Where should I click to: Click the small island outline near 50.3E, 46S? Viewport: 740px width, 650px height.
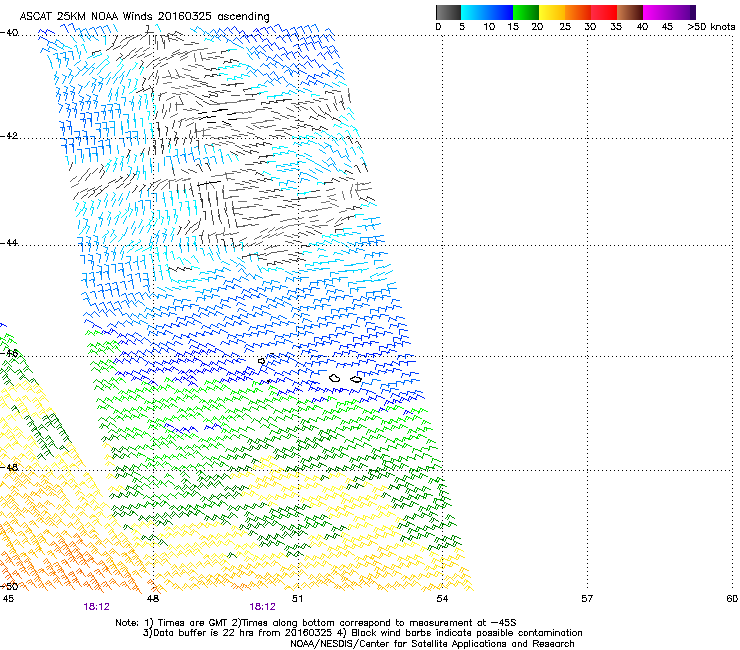coord(261,361)
